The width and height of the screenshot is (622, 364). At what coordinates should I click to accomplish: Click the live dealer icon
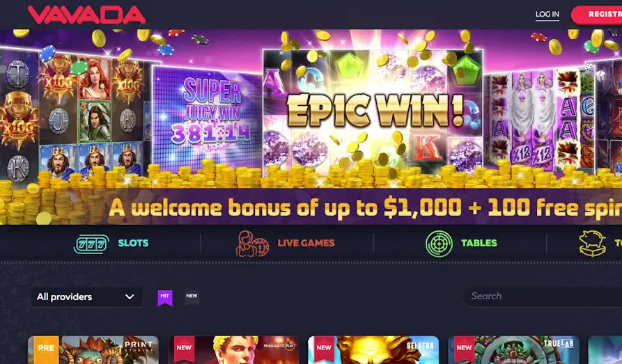click(252, 244)
